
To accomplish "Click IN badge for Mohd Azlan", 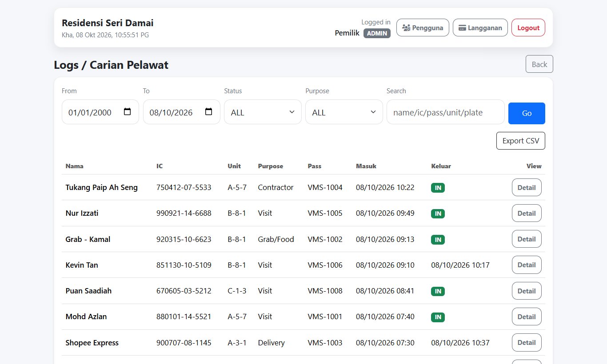I will click(438, 317).
